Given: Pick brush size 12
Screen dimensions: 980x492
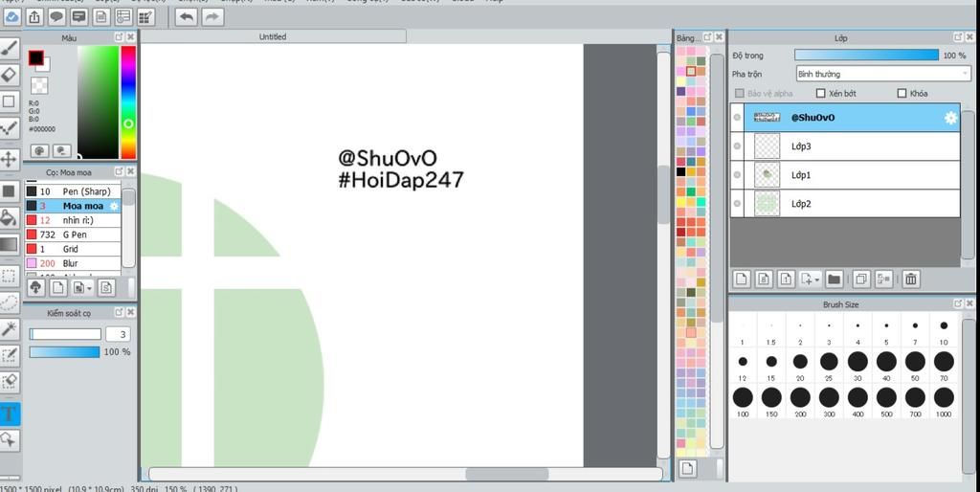Looking at the screenshot, I should [743, 365].
